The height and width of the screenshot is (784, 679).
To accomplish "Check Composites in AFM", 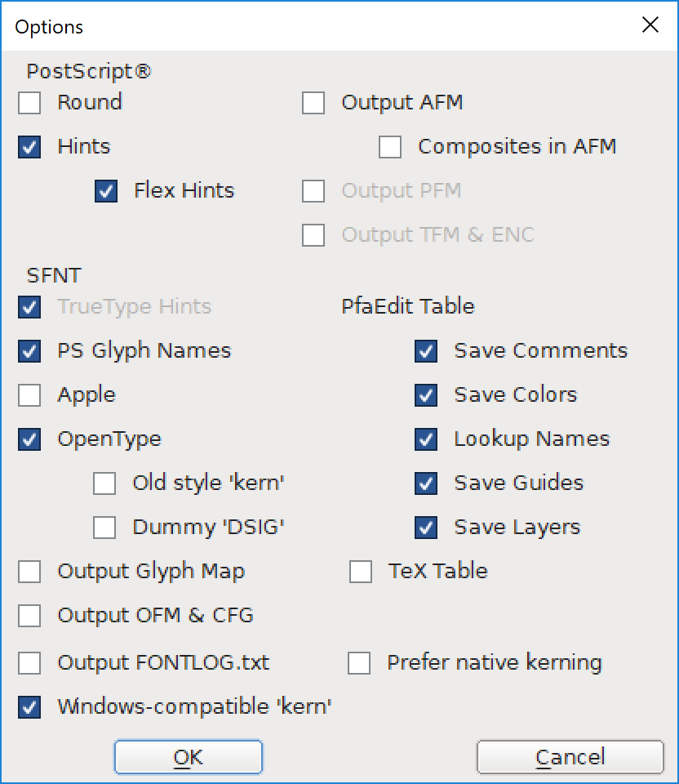I will pos(389,147).
